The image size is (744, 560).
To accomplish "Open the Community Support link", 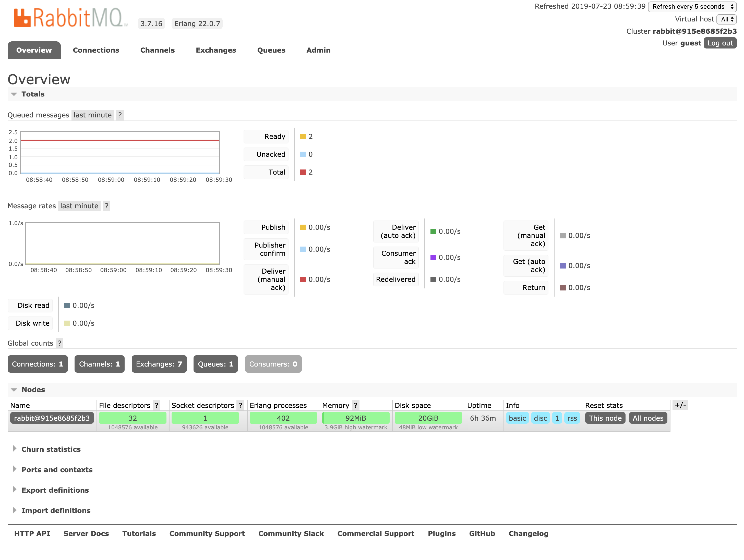I will (x=207, y=533).
